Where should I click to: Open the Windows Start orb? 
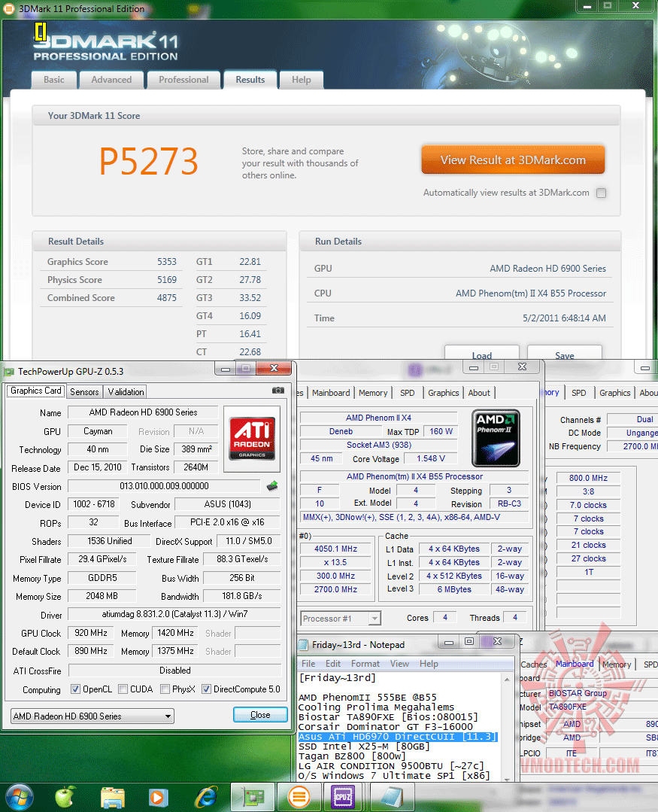coord(19,796)
